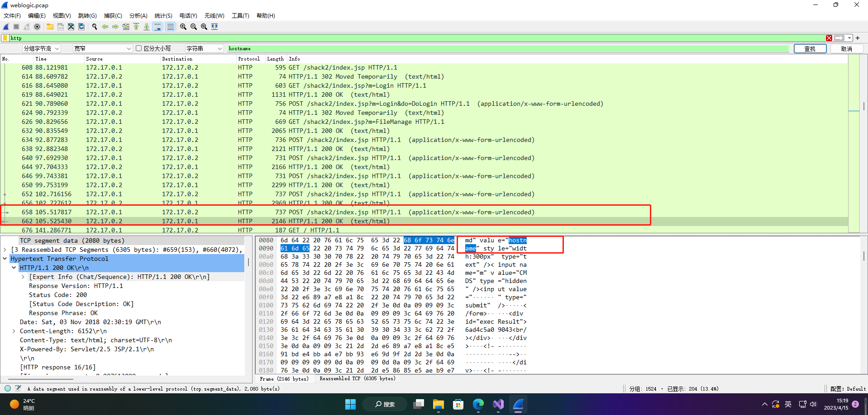Click the 取消 cancel button
Image resolution: width=868 pixels, height=415 pixels.
click(x=846, y=49)
